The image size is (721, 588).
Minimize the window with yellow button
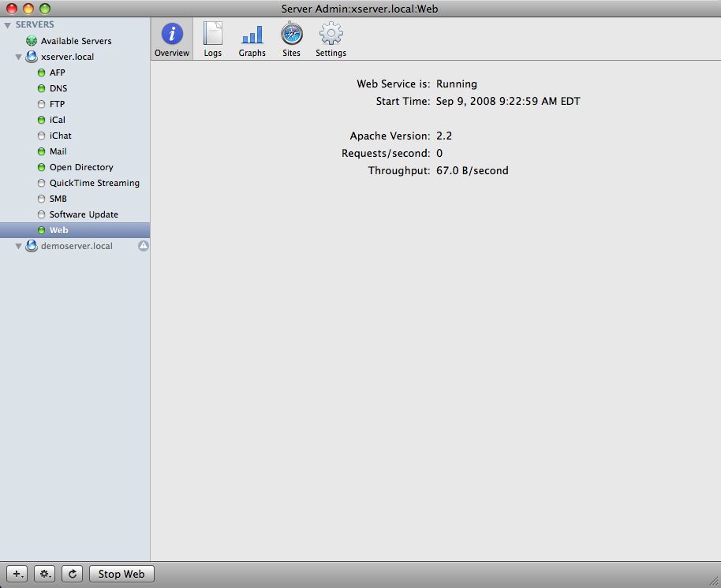(x=28, y=8)
